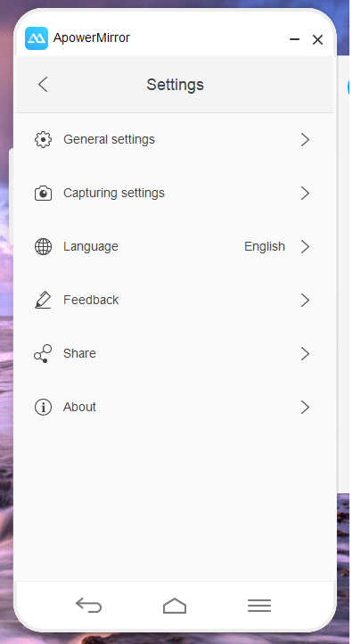Click the Capturing settings camera icon
This screenshot has height=644, width=361.
43,193
